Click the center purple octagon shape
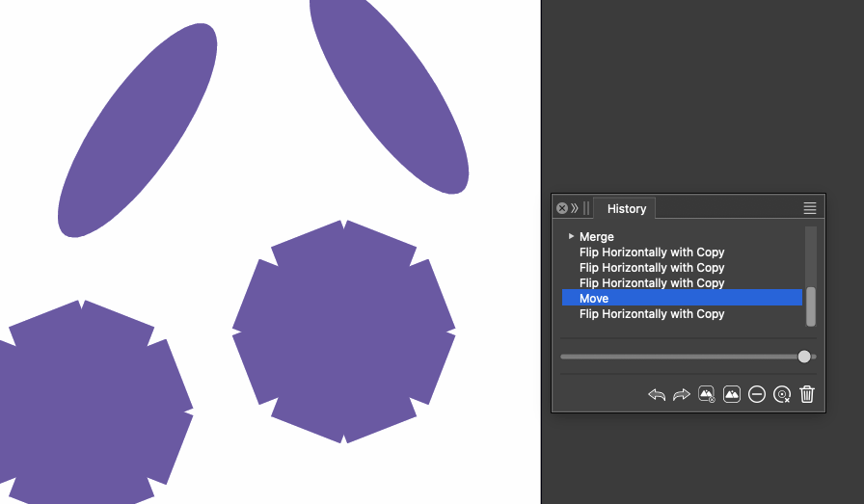864x504 pixels. (344, 332)
